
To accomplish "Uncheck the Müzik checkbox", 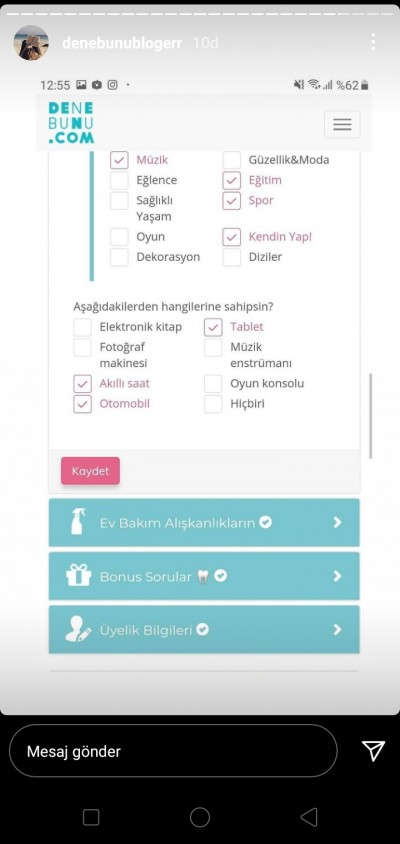I will click(x=119, y=160).
